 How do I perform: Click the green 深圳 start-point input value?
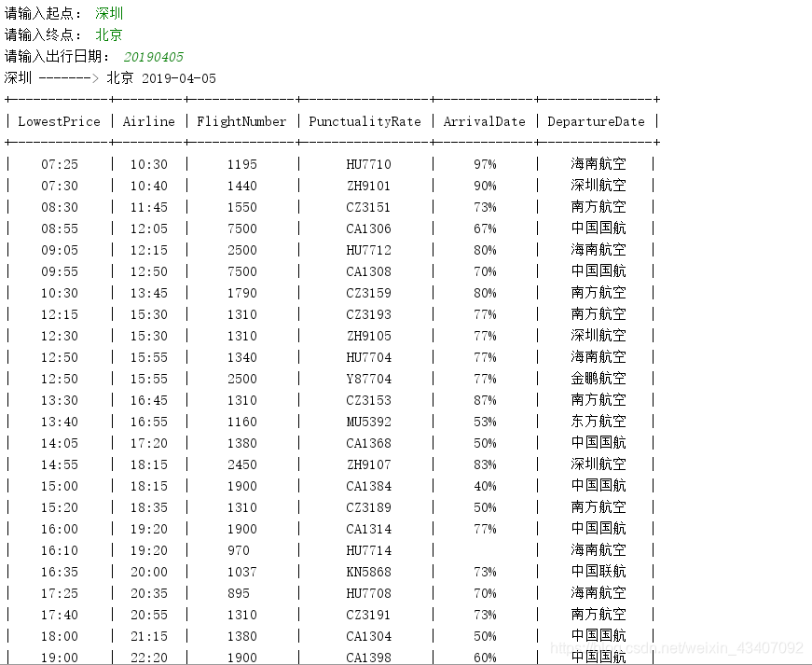tap(109, 13)
